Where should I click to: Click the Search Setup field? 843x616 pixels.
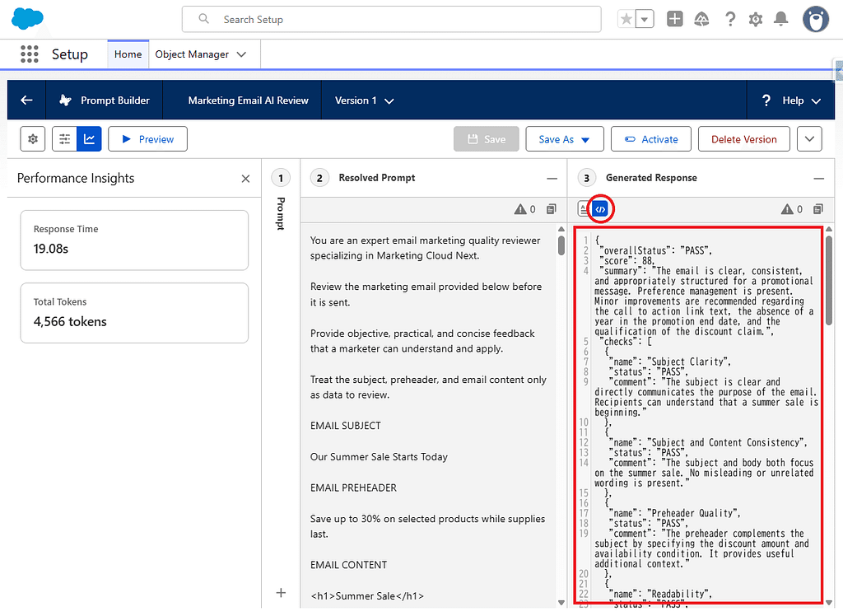pos(391,20)
